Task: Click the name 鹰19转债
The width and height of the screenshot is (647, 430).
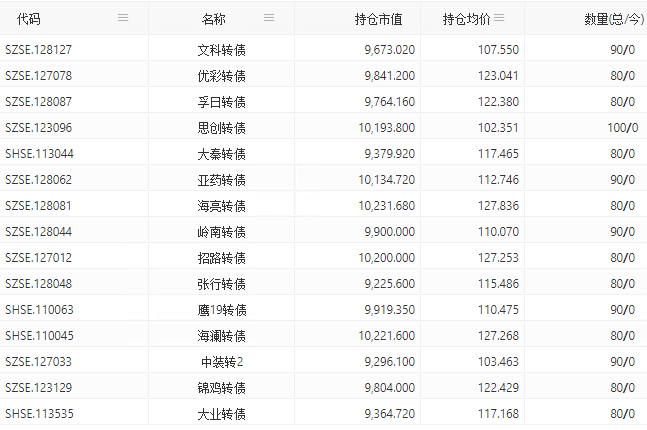Action: [x=222, y=310]
